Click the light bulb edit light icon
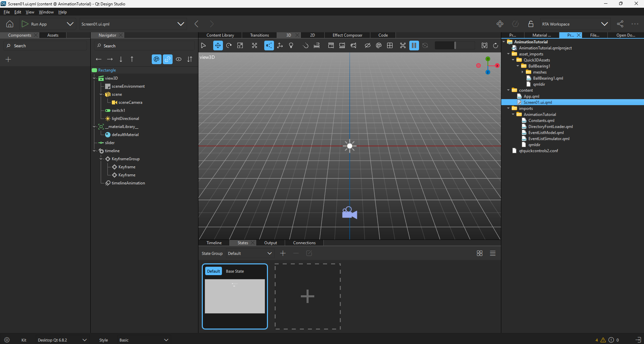Viewport: 644px width, 344px height. tap(291, 46)
